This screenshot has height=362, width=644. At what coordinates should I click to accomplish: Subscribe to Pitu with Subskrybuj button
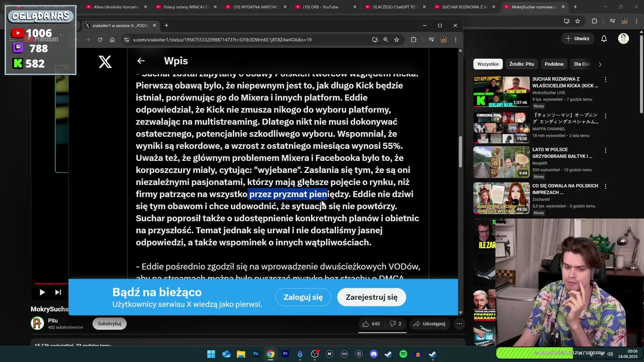[x=109, y=324]
